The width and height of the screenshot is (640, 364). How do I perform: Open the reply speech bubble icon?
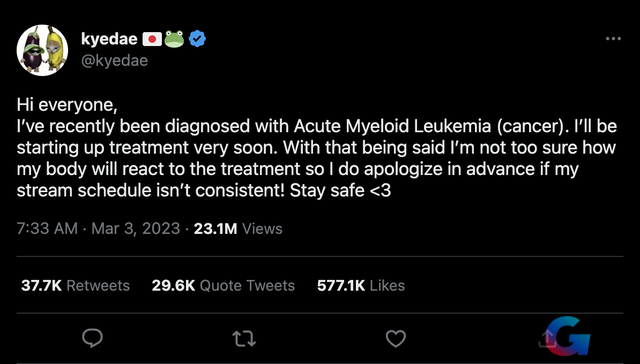point(92,338)
